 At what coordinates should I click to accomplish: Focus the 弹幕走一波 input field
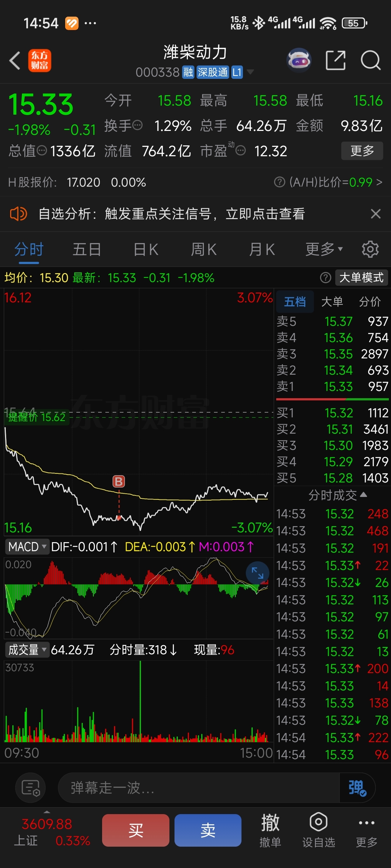coord(199,787)
